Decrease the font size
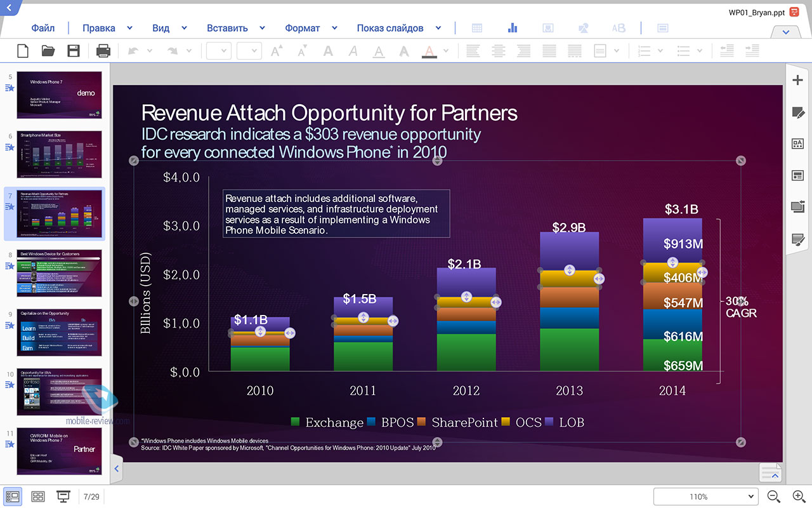Viewport: 812px width, 508px height. [302, 51]
